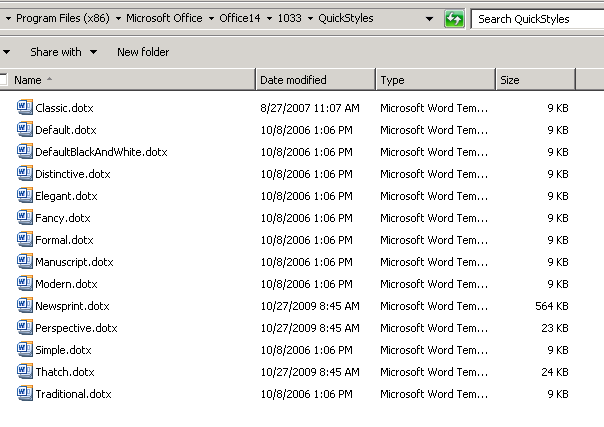Viewport: 604px width, 427px height.
Task: Click the 23 KB size value
Action: coord(555,327)
